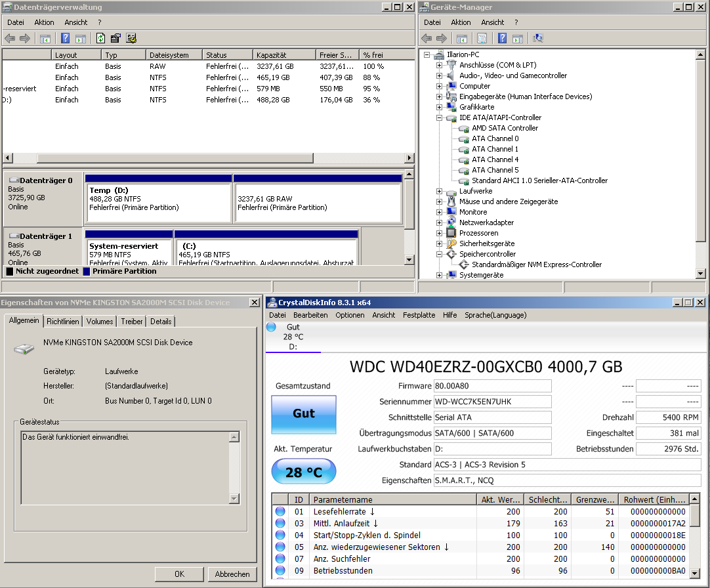Expand Monitore node
The width and height of the screenshot is (710, 588).
[x=439, y=212]
